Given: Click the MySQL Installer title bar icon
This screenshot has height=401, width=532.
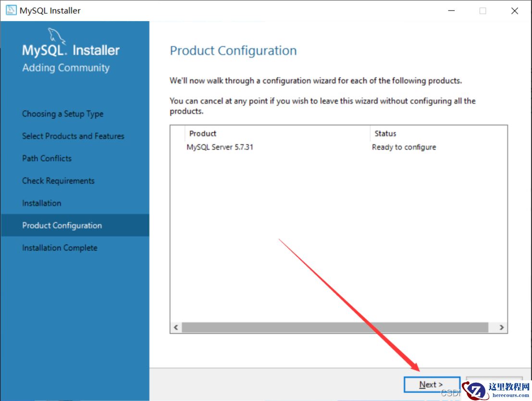Looking at the screenshot, I should (x=11, y=11).
